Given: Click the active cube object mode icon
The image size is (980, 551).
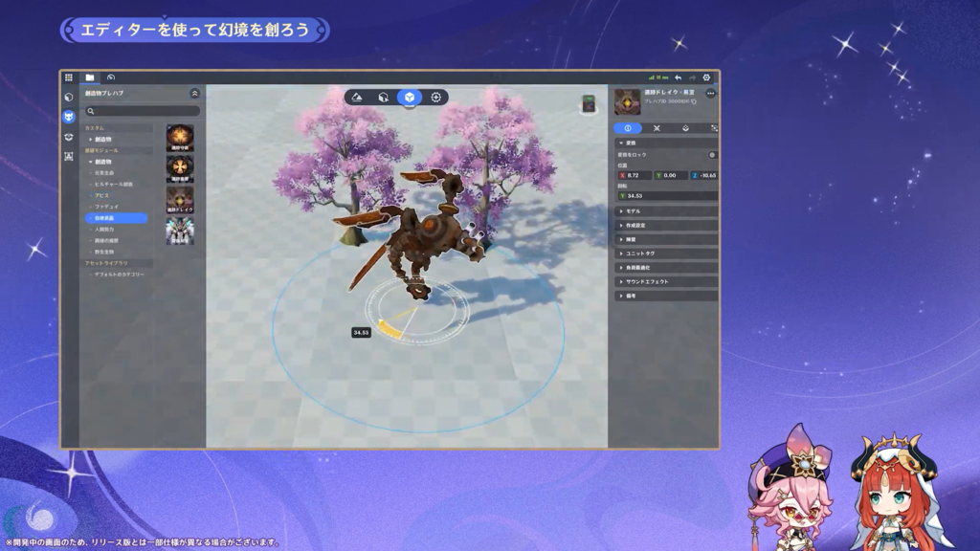Looking at the screenshot, I should pyautogui.click(x=410, y=98).
